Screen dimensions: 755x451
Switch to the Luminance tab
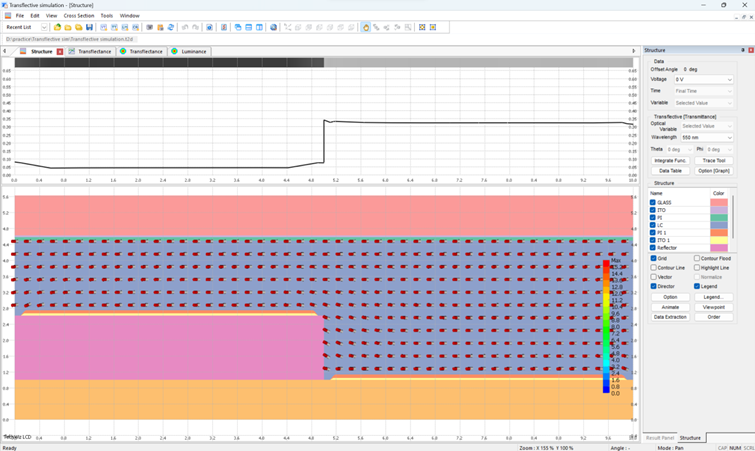190,52
